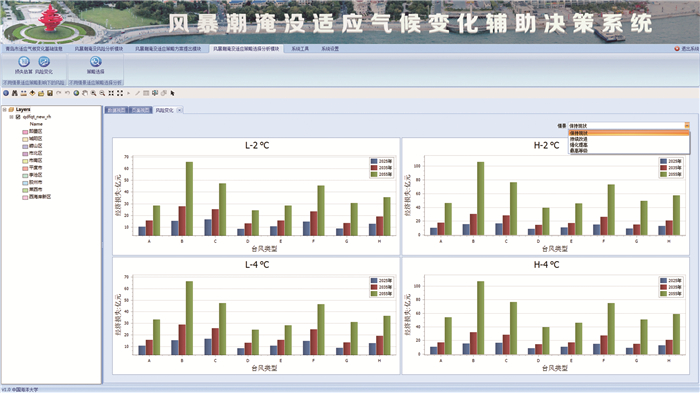Switch to the 系统设置 ribbon tab

pos(330,49)
